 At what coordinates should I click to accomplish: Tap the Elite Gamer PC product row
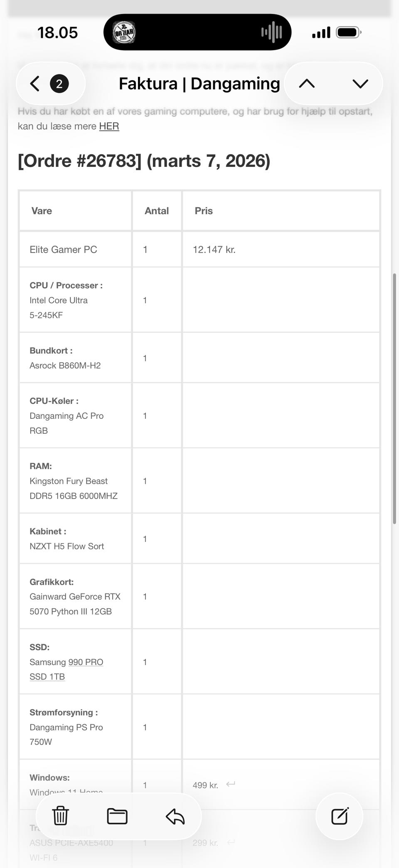[63, 250]
